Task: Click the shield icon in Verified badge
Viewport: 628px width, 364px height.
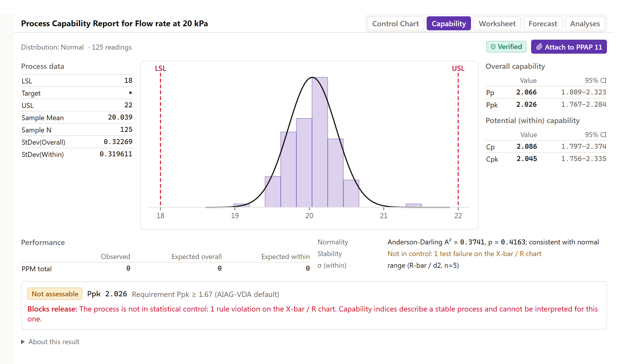Action: click(493, 47)
